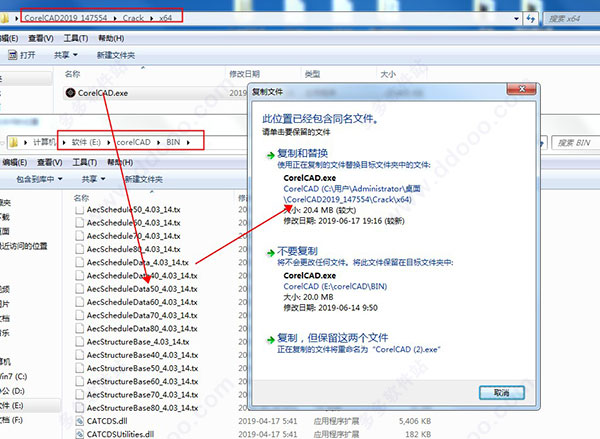600x439 pixels.
Task: Select file AecStructureBase70_4.03_14.tx
Action: click(142, 394)
